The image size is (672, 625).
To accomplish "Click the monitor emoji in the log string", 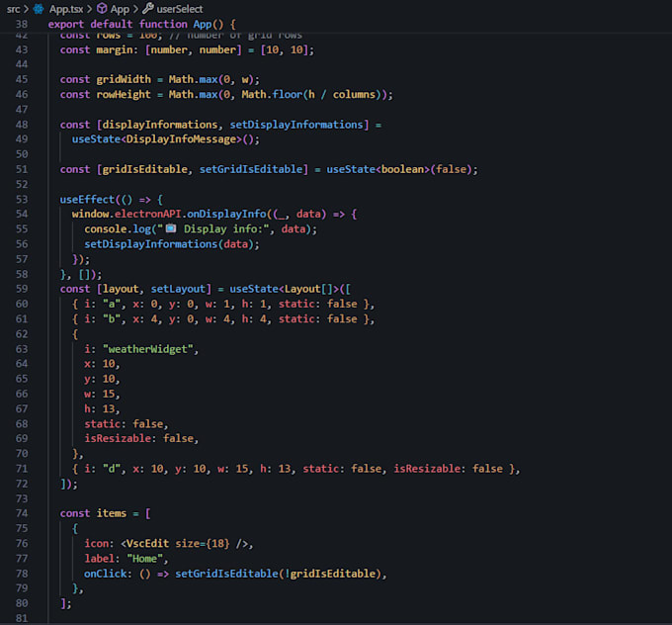I will pyautogui.click(x=171, y=228).
